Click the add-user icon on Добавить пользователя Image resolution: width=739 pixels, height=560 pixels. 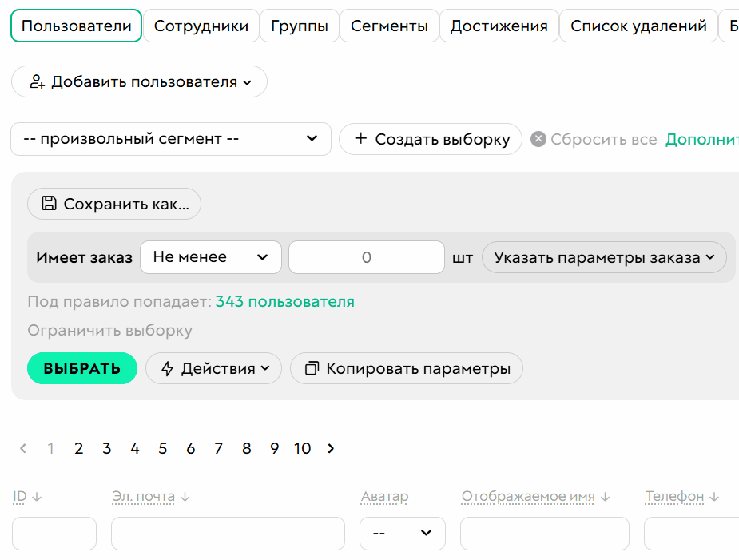pyautogui.click(x=35, y=82)
